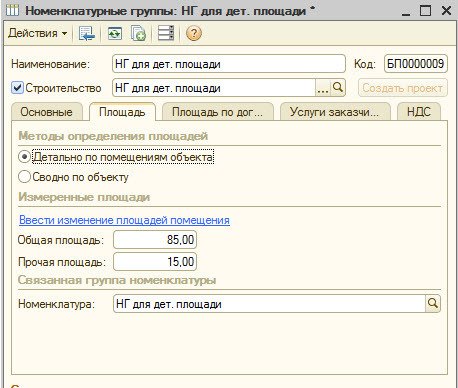Click the find-in-list toolbar icon

87,33
